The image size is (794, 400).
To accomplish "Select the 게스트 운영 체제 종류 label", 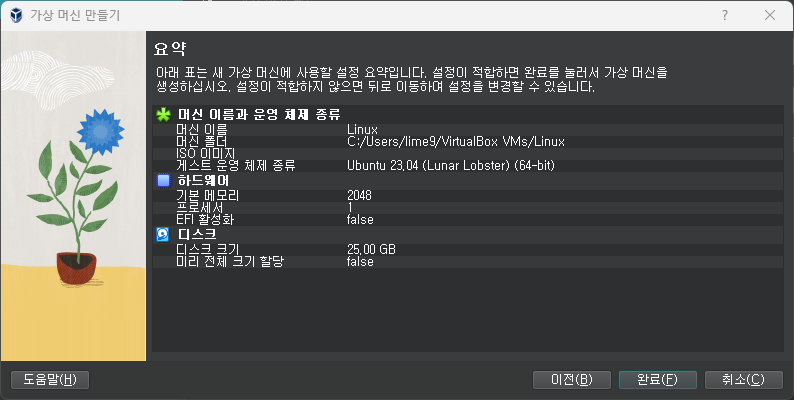I will (235, 166).
